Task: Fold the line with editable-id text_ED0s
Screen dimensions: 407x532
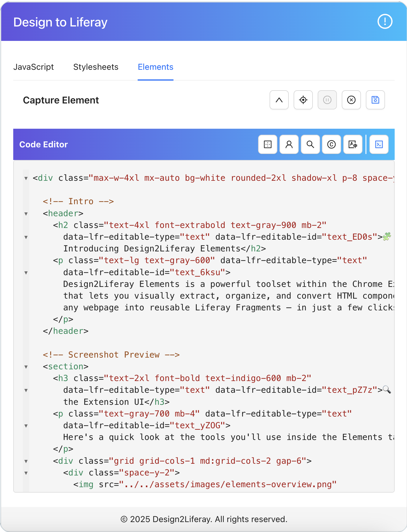Action: [x=26, y=237]
